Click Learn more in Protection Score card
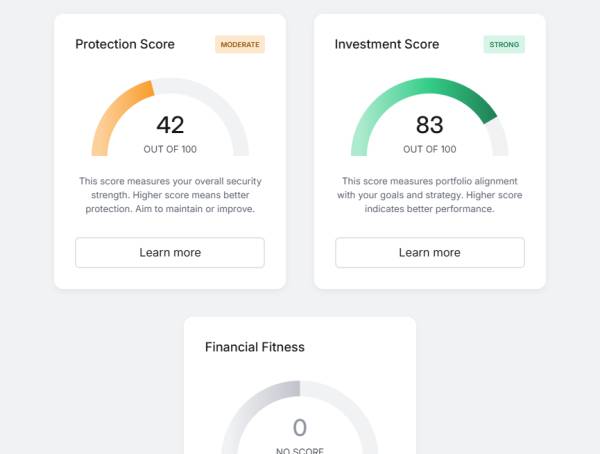This screenshot has width=600, height=454. 170,252
